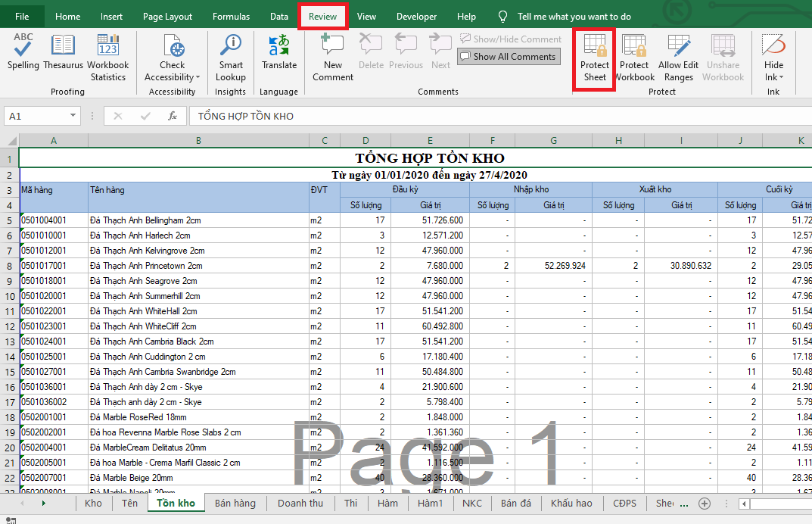Toggle Show All Comments
The height and width of the screenshot is (524, 812).
pos(507,57)
